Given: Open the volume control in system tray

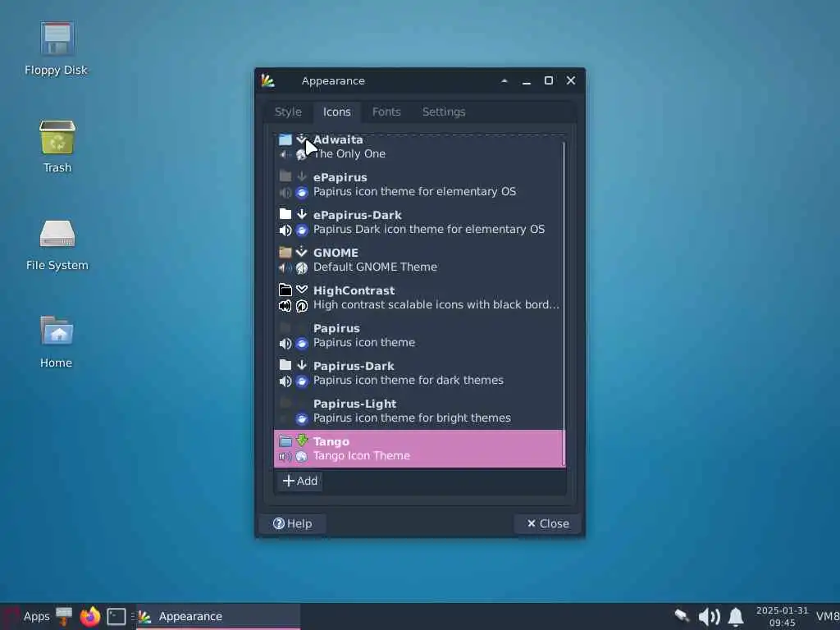Looking at the screenshot, I should pyautogui.click(x=709, y=617).
